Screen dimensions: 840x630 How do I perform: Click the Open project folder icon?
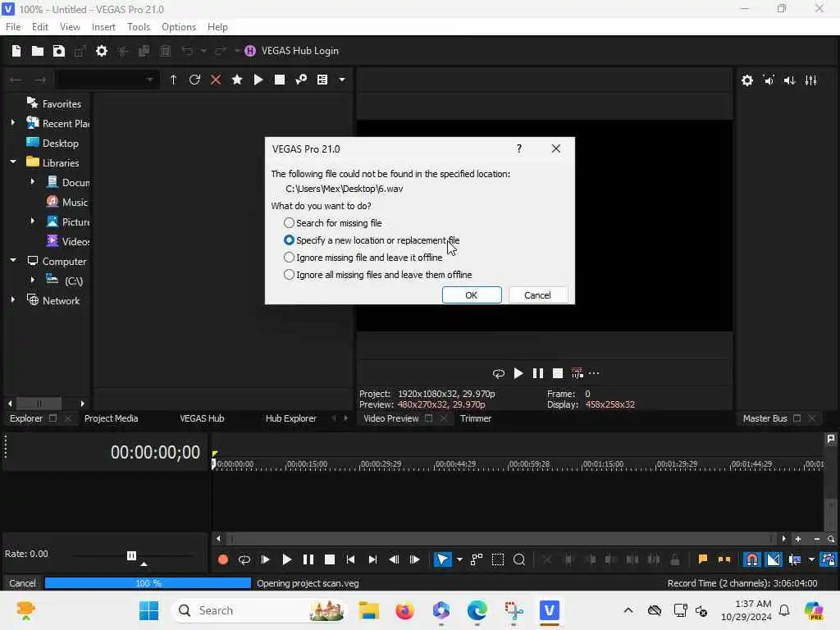[38, 51]
